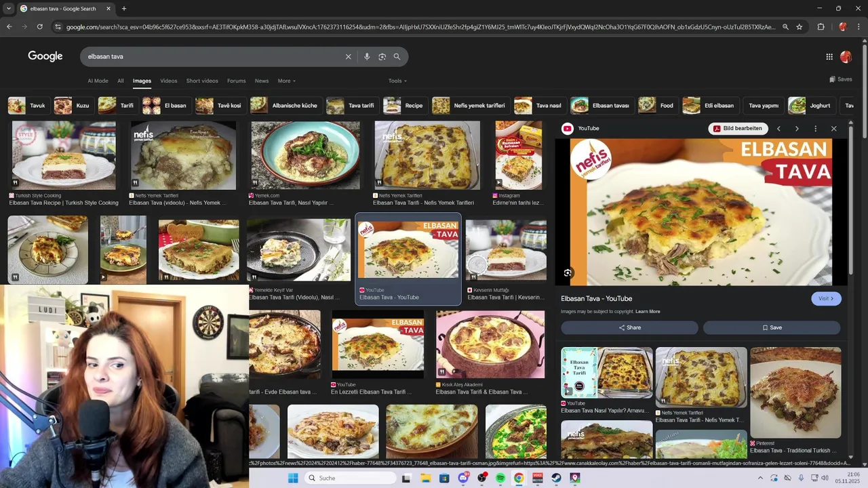Show next image in the preview panel
Image resolution: width=868 pixels, height=488 pixels.
pos(797,129)
